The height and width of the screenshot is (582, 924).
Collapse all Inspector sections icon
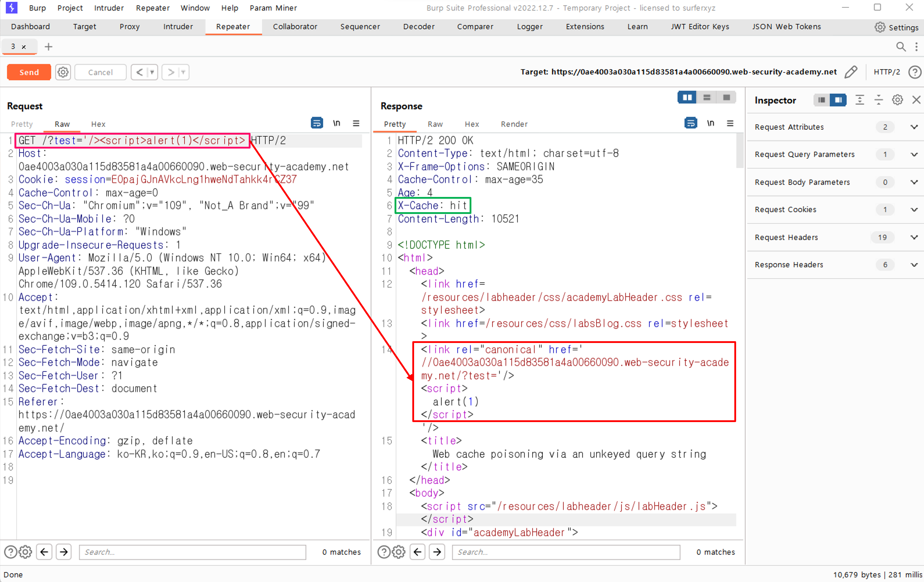coord(878,100)
